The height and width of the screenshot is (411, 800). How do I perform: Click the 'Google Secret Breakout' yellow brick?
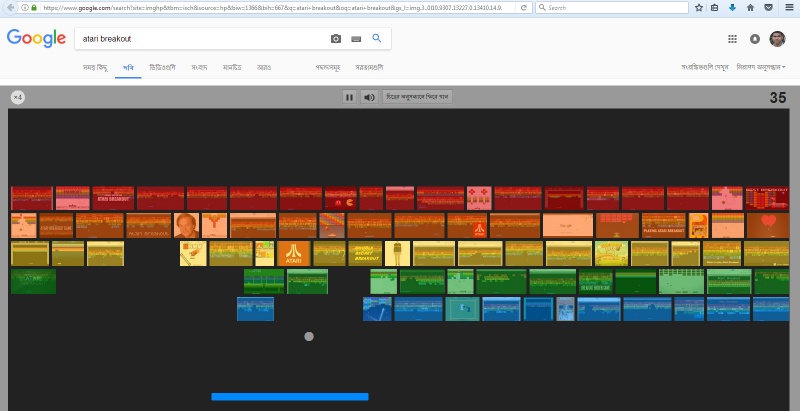point(365,254)
